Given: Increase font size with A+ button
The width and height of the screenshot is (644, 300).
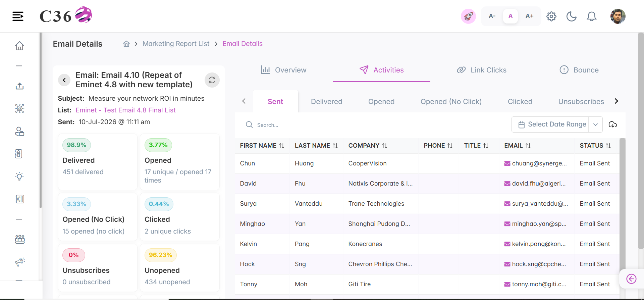Looking at the screenshot, I should coord(529,16).
